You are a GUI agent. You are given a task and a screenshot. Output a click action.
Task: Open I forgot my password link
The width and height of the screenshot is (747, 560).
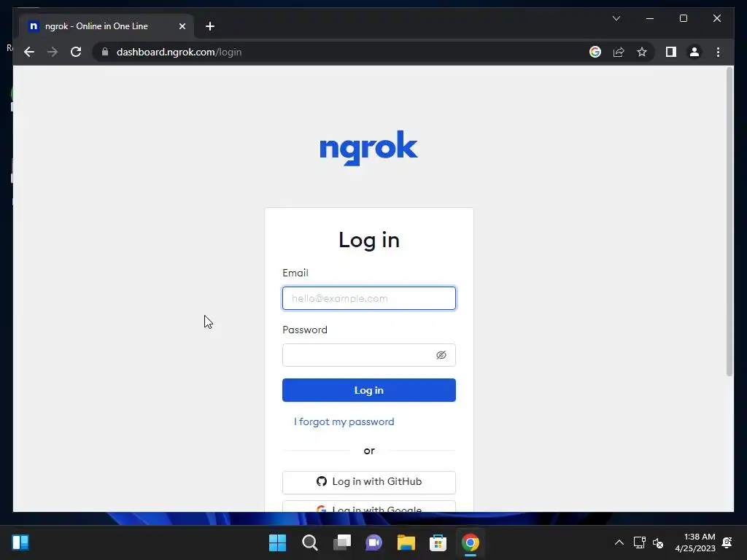point(344,422)
